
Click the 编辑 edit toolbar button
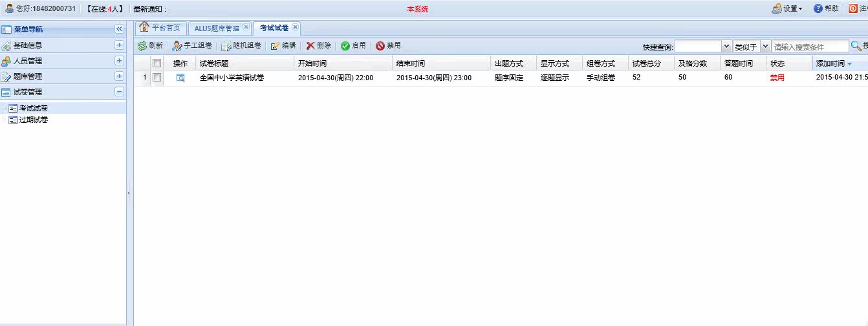283,45
